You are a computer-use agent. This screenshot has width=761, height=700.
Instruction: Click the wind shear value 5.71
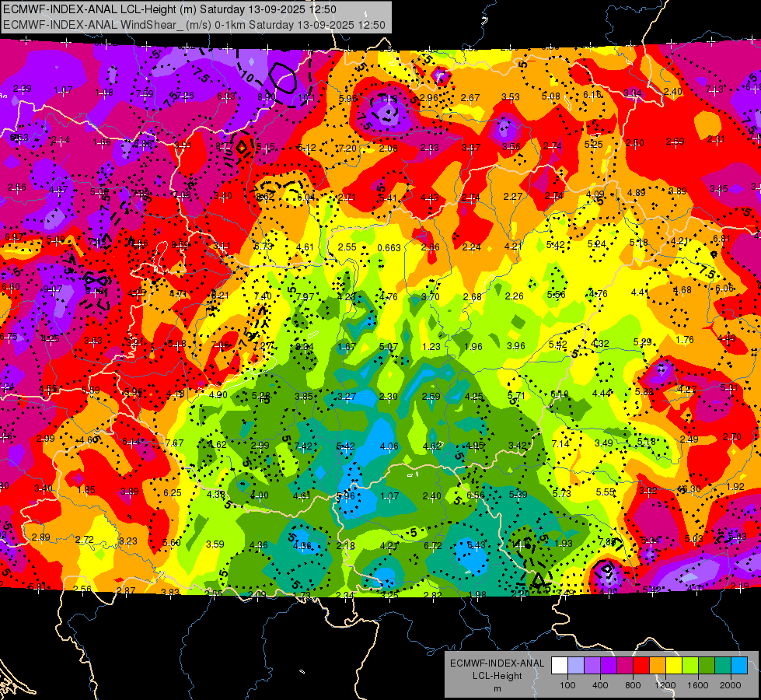tap(516, 395)
